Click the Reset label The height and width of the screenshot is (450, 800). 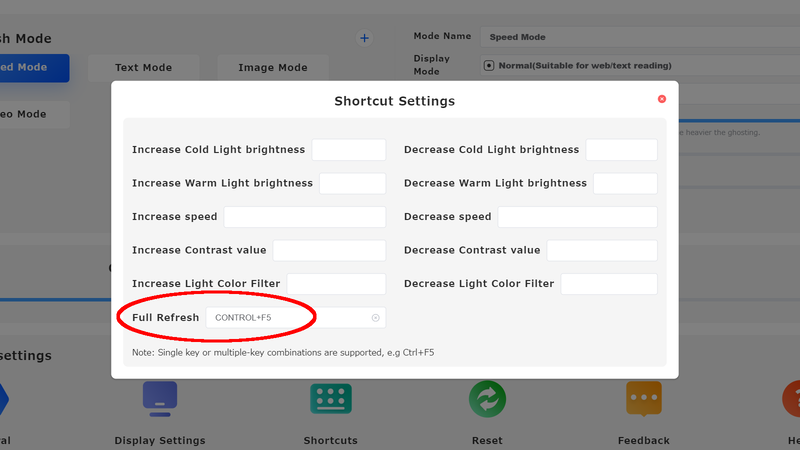click(487, 440)
